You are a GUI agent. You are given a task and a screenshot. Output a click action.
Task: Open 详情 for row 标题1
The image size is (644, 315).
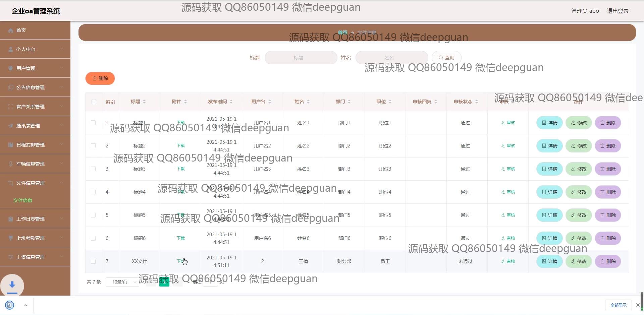click(549, 123)
